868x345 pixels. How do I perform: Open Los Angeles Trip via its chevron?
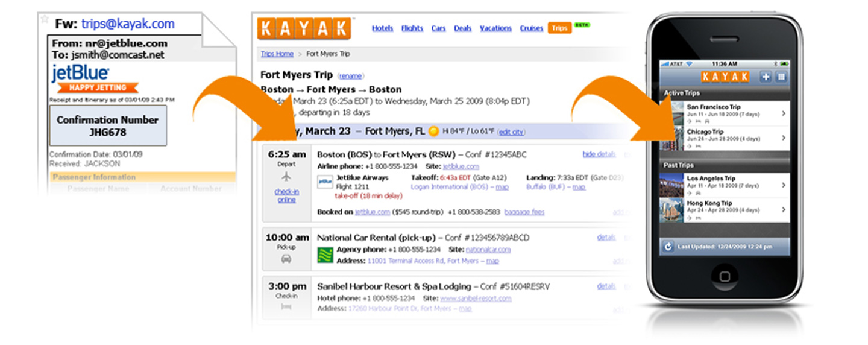coord(783,185)
